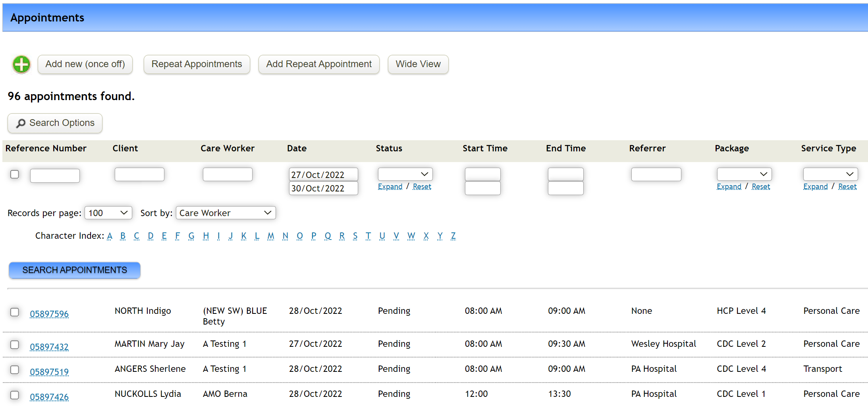The width and height of the screenshot is (868, 406).
Task: Select the checkbox next to MARTIN Mary Jay's row
Action: tap(15, 345)
